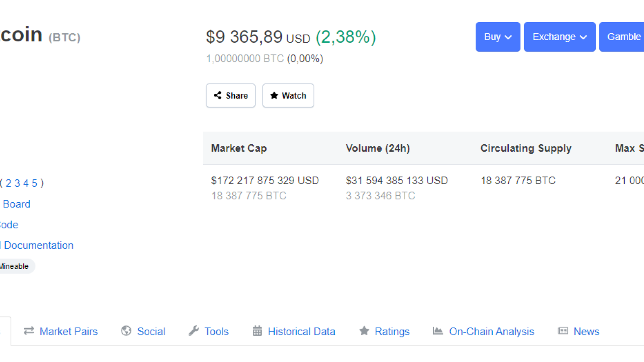Image resolution: width=644 pixels, height=362 pixels.
Task: Click the star icon beside Ratings
Action: [x=364, y=331]
